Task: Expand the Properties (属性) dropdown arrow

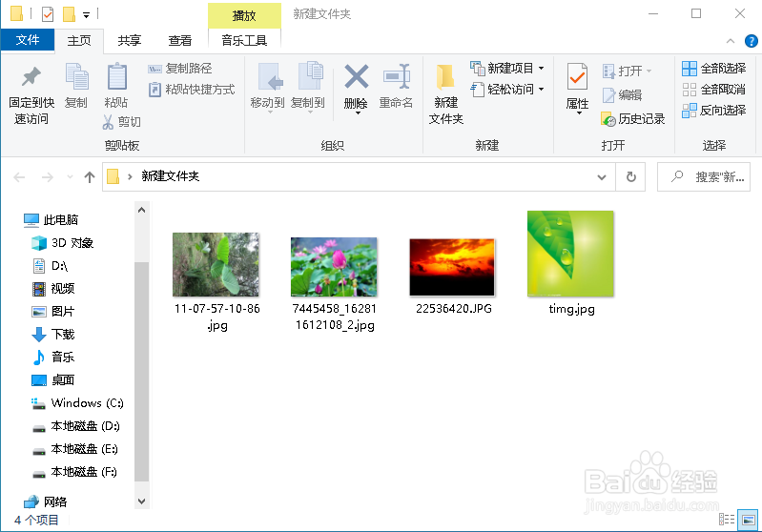Action: [x=579, y=113]
